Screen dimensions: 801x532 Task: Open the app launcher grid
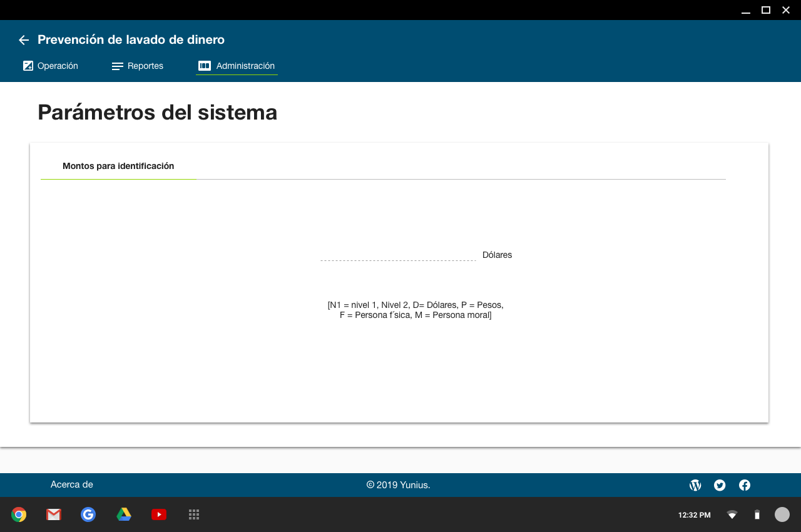click(194, 514)
